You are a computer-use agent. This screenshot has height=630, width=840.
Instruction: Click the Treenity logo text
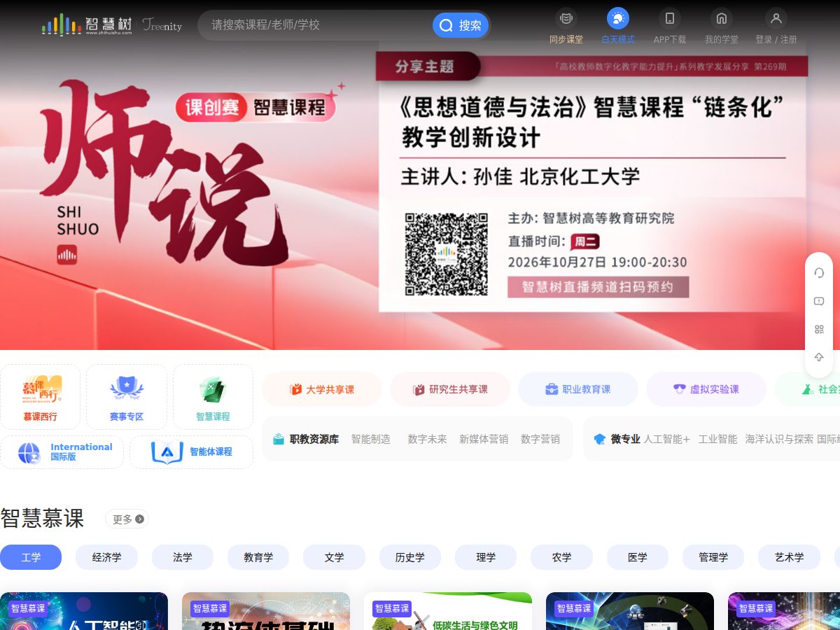(x=162, y=25)
